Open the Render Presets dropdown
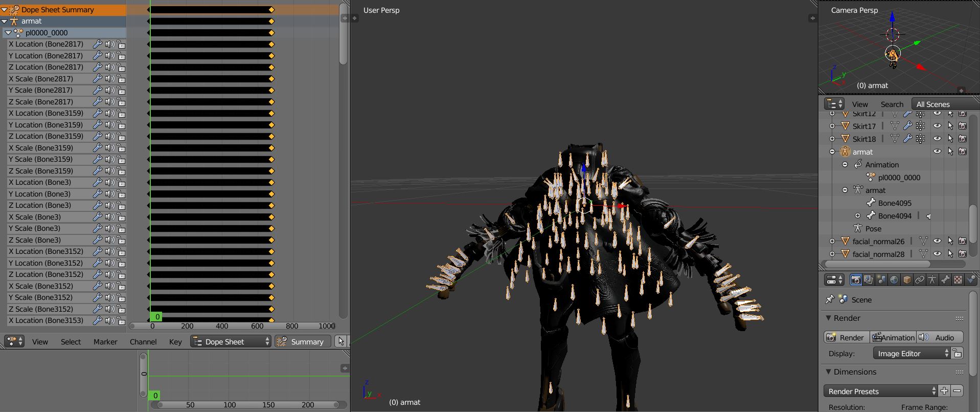Viewport: 980px width, 412px height. click(x=880, y=391)
